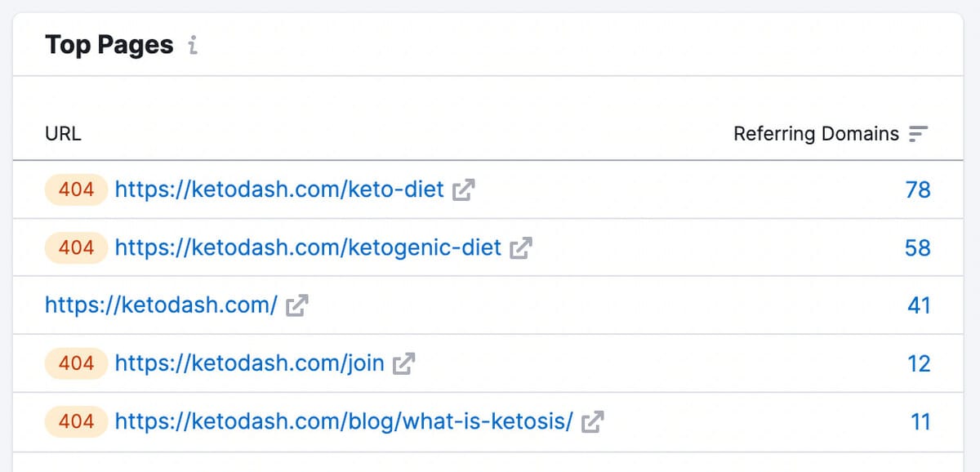Screen dimensions: 980x472
Task: Click the 404 badge on the join row
Action: tap(76, 363)
